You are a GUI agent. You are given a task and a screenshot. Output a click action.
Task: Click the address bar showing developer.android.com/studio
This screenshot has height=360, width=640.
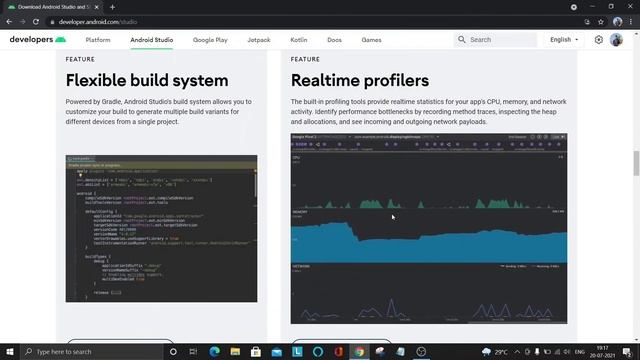[x=314, y=22]
